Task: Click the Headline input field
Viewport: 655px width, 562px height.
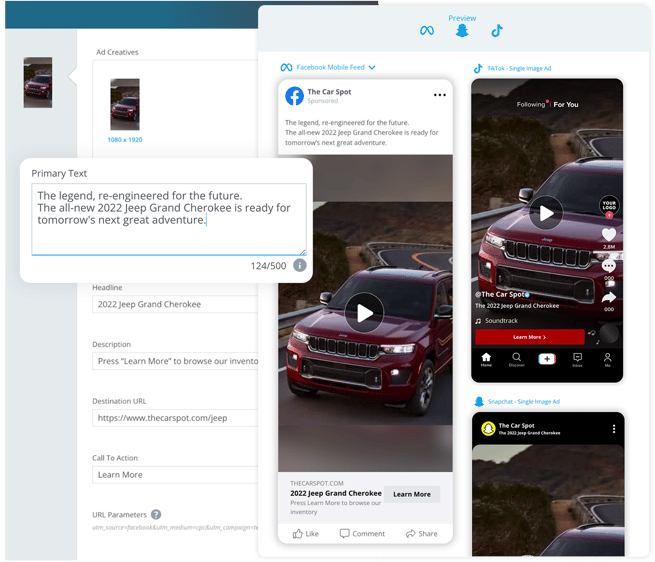Action: (x=175, y=304)
